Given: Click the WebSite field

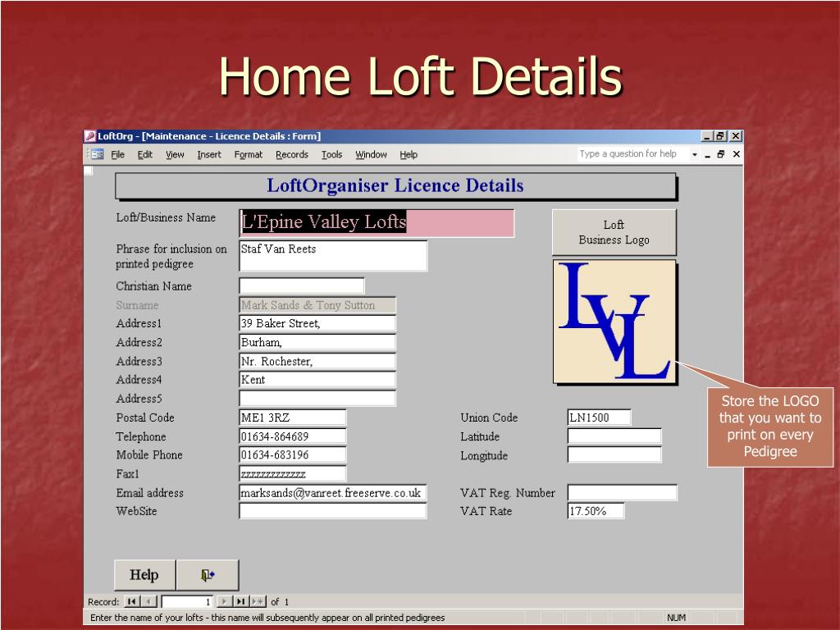Looking at the screenshot, I should pos(333,510).
